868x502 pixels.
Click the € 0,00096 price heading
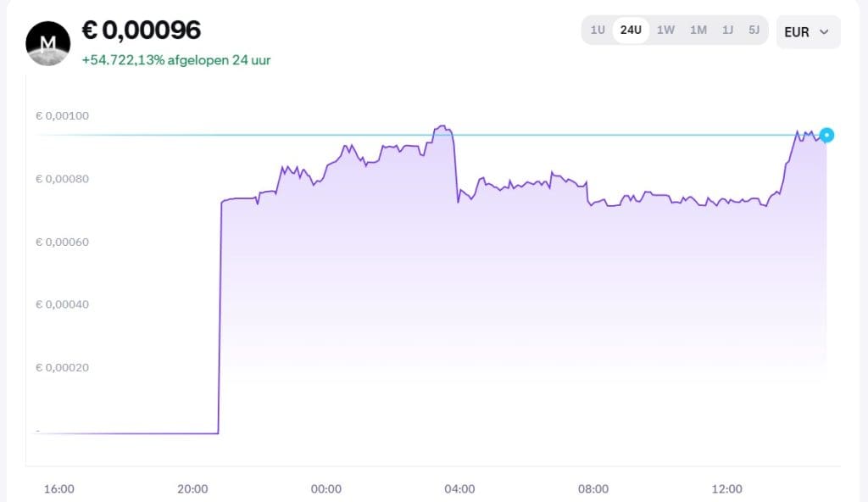(x=142, y=31)
